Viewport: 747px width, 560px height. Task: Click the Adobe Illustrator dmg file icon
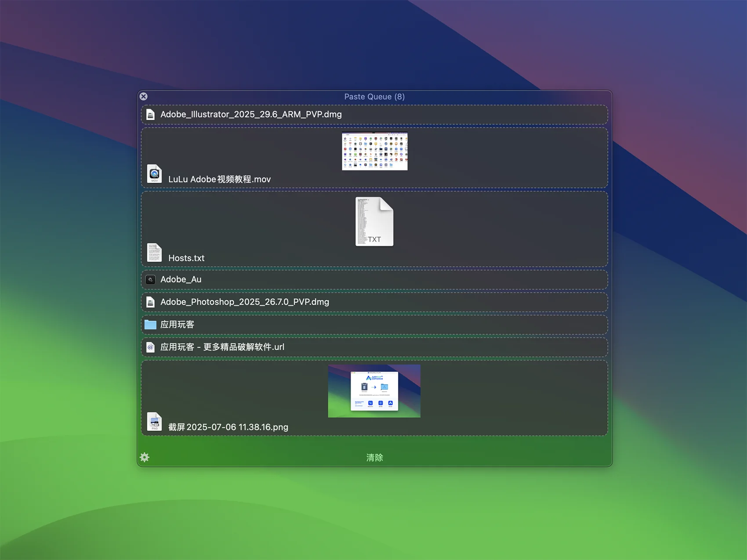pos(150,115)
